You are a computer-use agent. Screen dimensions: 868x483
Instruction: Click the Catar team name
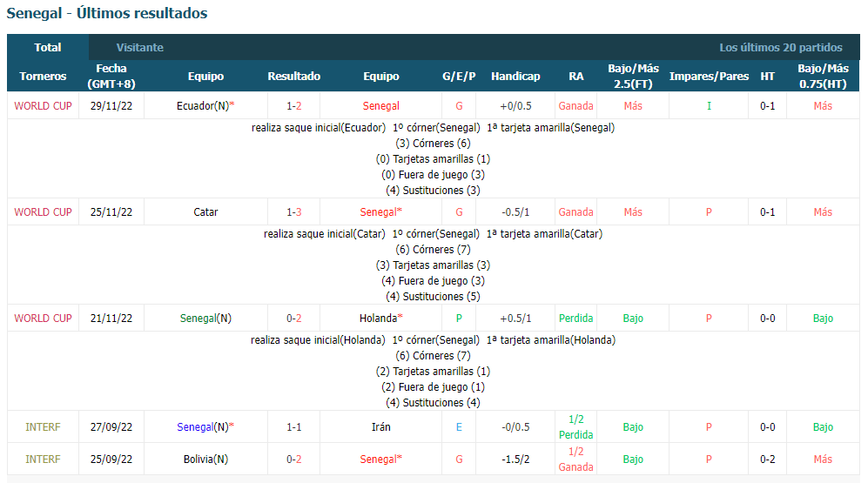pyautogui.click(x=205, y=211)
